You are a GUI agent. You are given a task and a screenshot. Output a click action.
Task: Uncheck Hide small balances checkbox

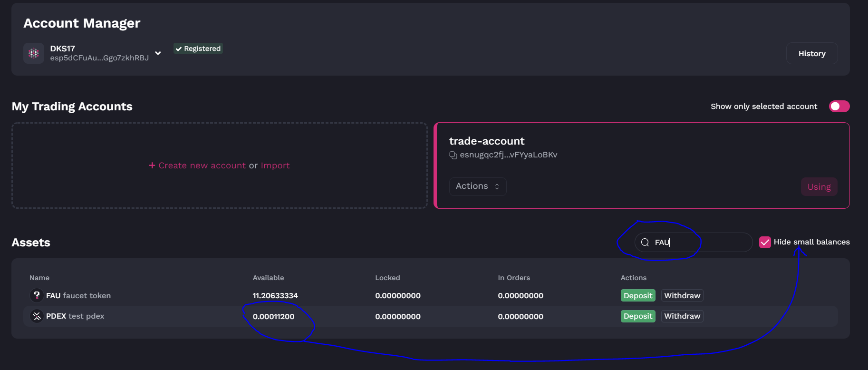[x=765, y=242]
